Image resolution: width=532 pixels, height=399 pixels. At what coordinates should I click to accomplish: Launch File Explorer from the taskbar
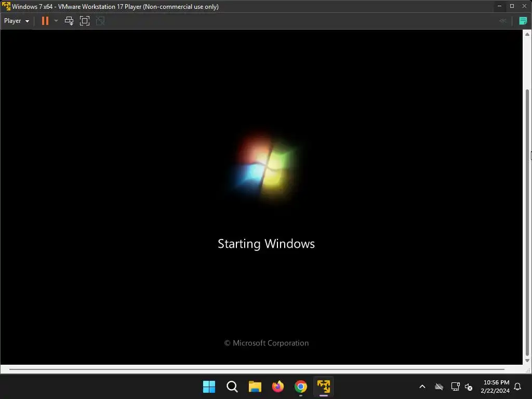pyautogui.click(x=255, y=387)
